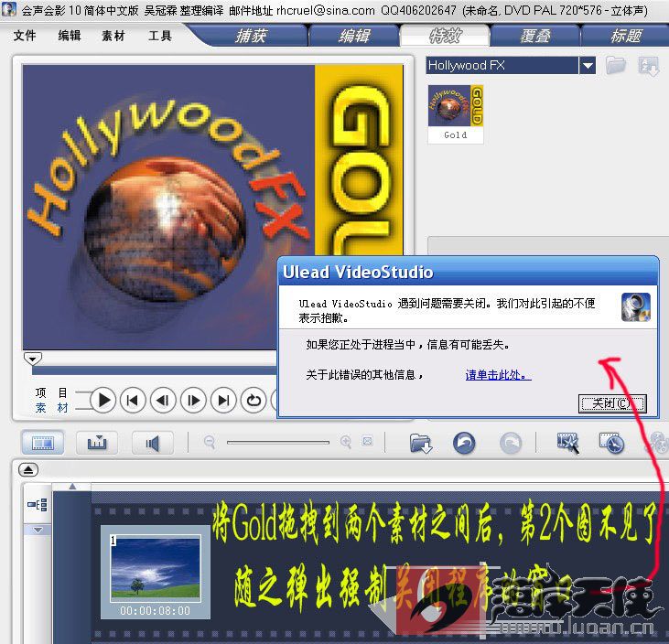Click the zoom in magnifier icon

(x=346, y=442)
